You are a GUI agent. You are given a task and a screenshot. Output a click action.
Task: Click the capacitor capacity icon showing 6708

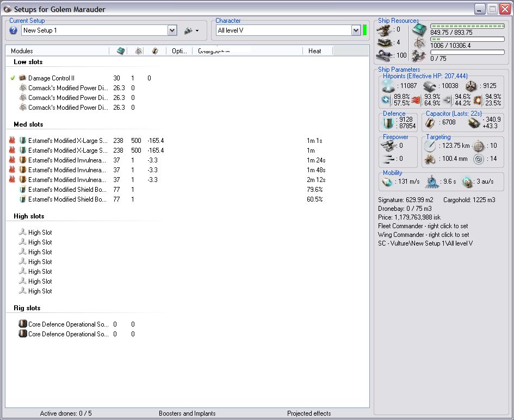pyautogui.click(x=430, y=123)
